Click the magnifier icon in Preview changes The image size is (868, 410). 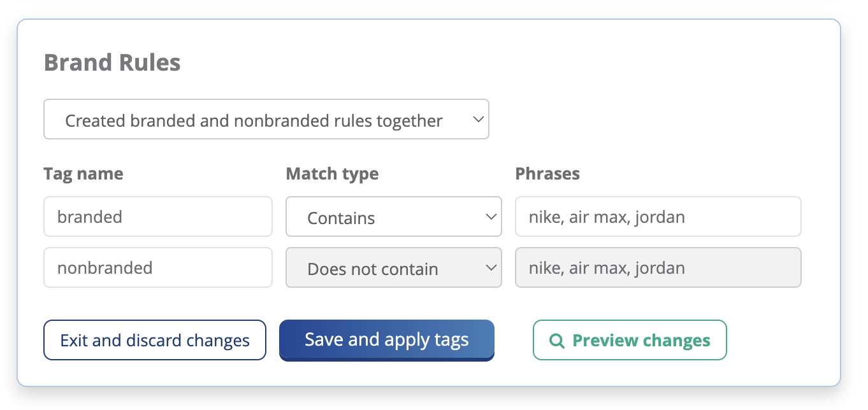[557, 341]
